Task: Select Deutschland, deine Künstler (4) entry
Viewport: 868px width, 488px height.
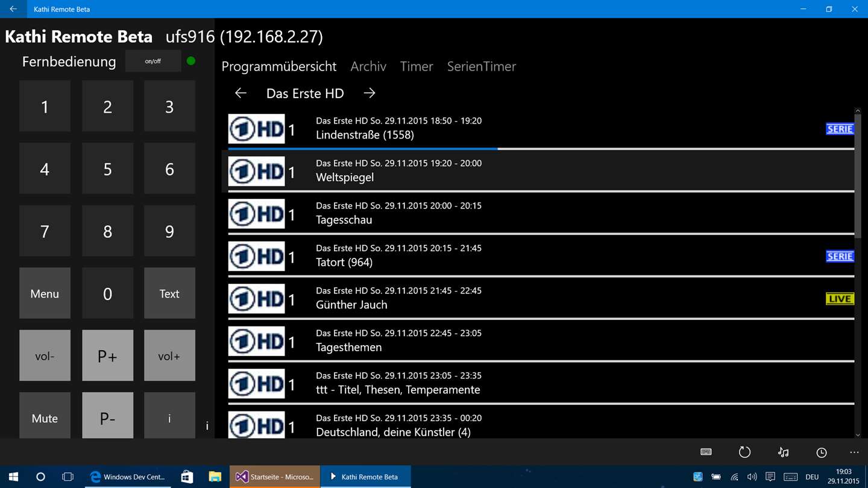Action: point(538,422)
